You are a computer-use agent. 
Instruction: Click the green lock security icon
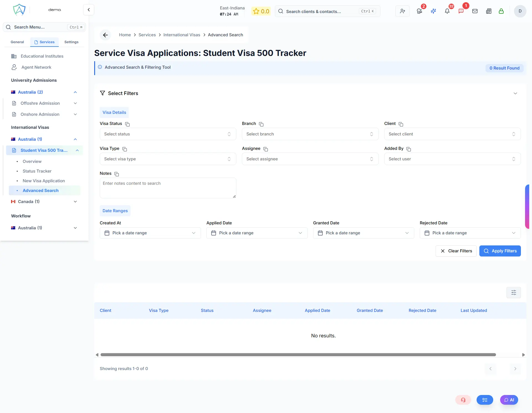(501, 11)
